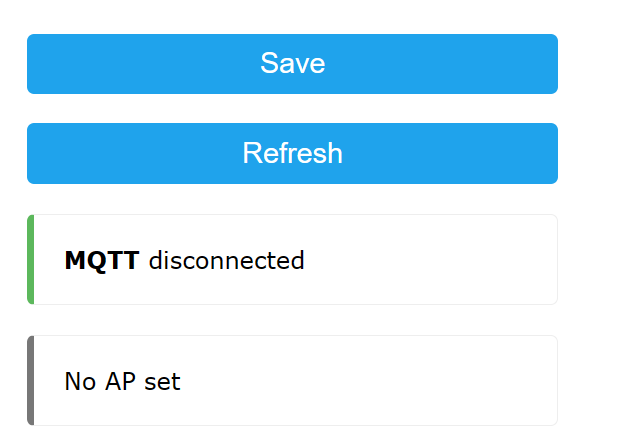The width and height of the screenshot is (622, 443).
Task: Click the "Save" text label
Action: pos(292,64)
